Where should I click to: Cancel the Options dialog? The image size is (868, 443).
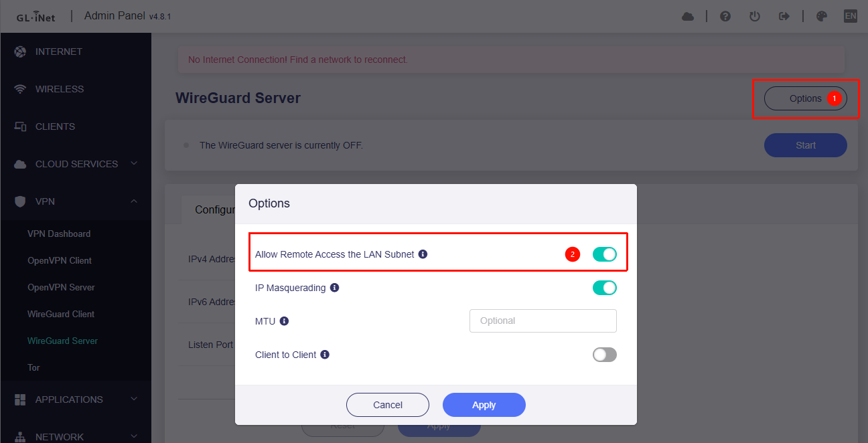[x=387, y=405]
